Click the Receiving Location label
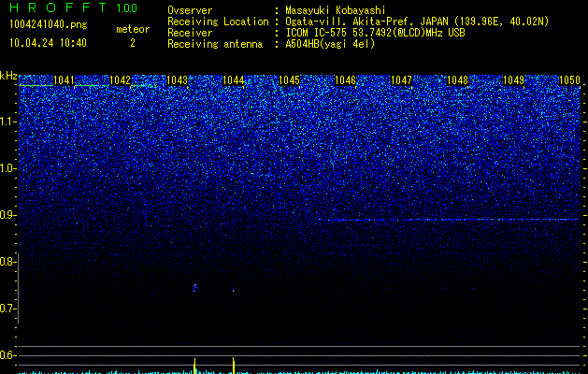This screenshot has width=588, height=374. [x=218, y=22]
